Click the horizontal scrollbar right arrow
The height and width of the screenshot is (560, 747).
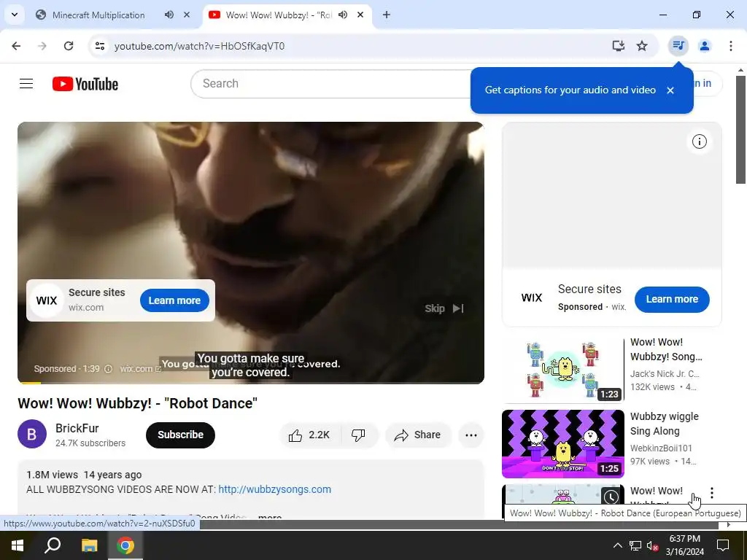[729, 525]
